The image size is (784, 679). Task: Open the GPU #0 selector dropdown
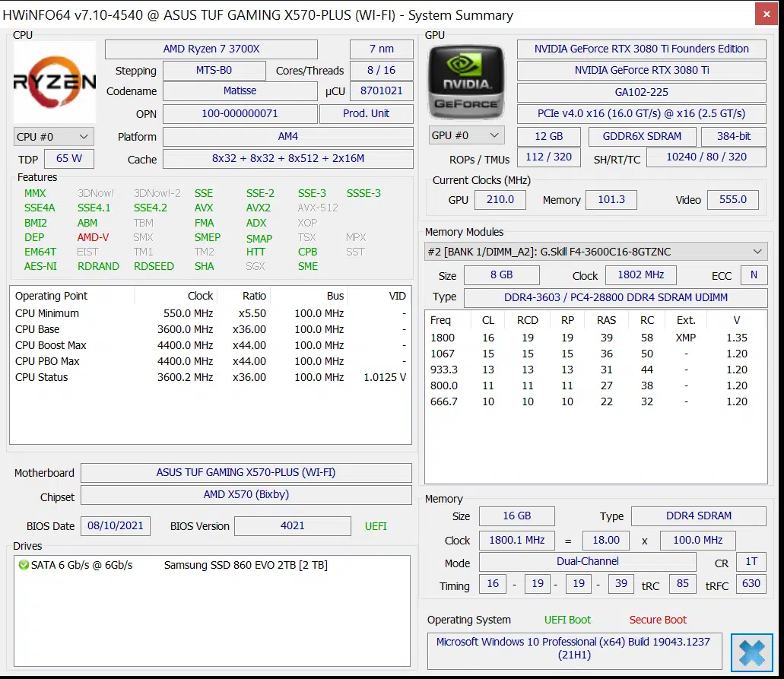tap(466, 135)
